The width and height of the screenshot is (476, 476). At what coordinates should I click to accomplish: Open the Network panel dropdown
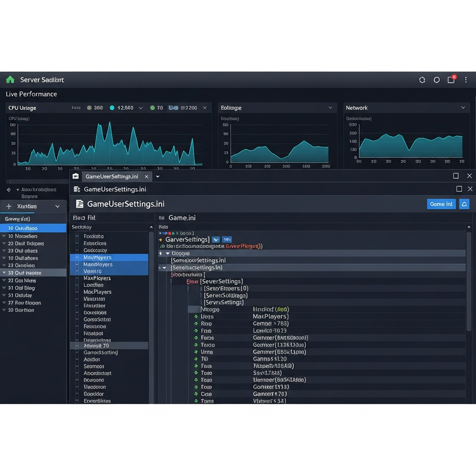(x=463, y=107)
